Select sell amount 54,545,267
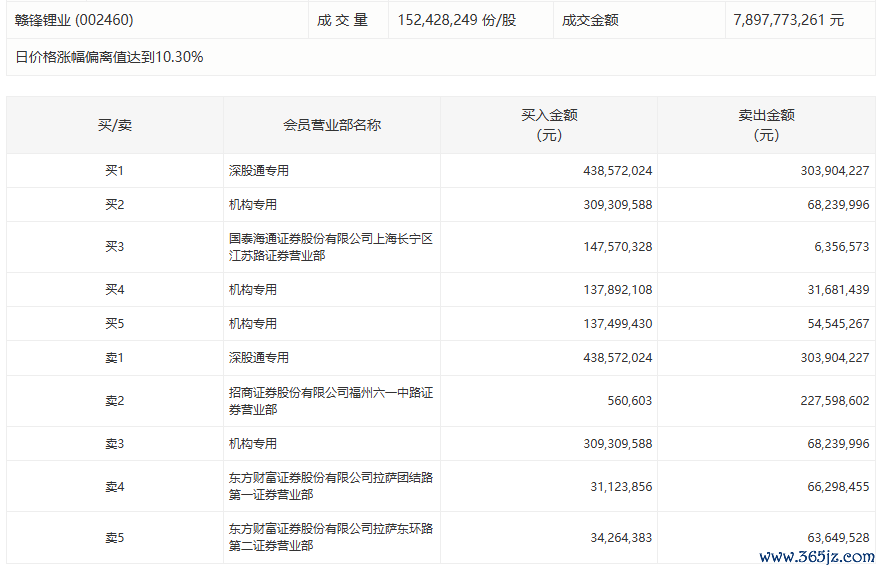This screenshot has width=882, height=572. point(838,324)
